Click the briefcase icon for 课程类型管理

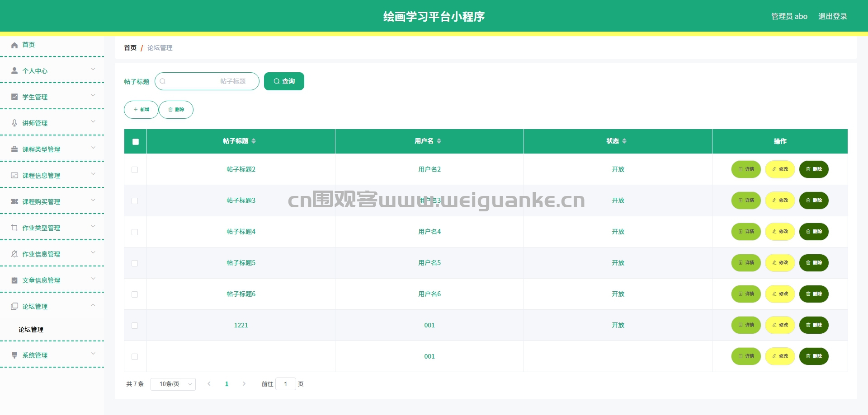(x=14, y=149)
